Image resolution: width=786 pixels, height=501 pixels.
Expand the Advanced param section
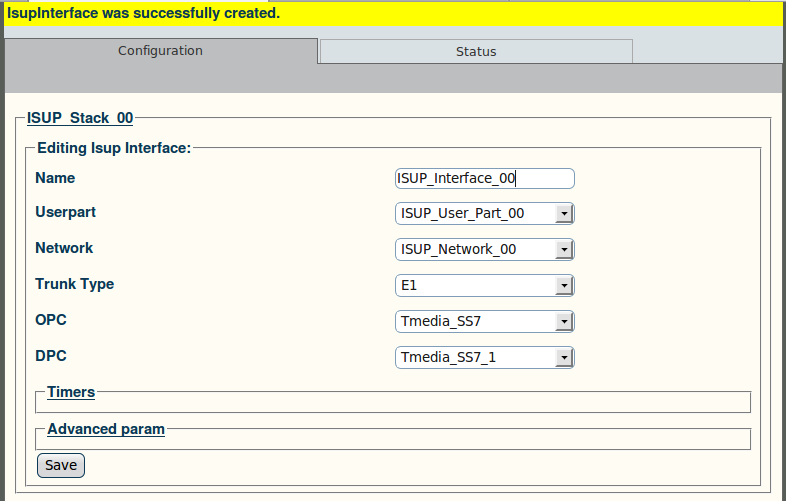pyautogui.click(x=106, y=429)
